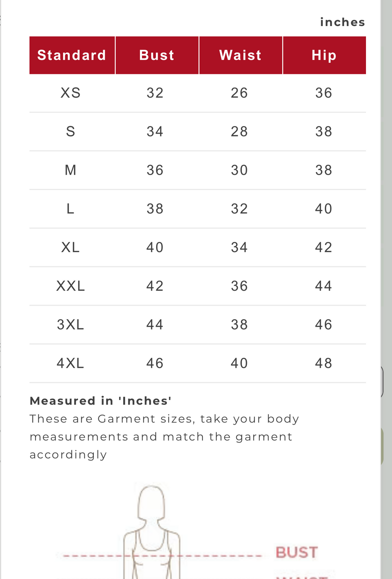392x579 pixels.
Task: Click the 4XL hip value 48
Action: 323,363
